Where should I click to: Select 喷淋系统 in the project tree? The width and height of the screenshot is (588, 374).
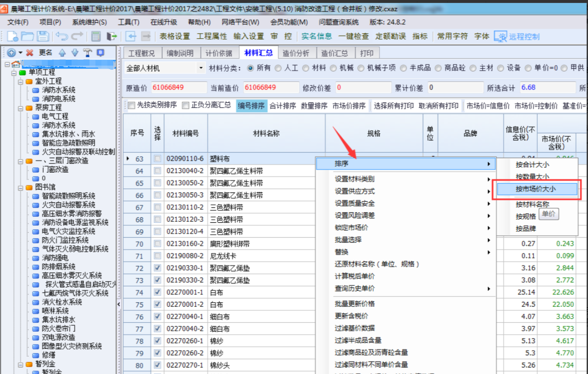tap(55, 311)
